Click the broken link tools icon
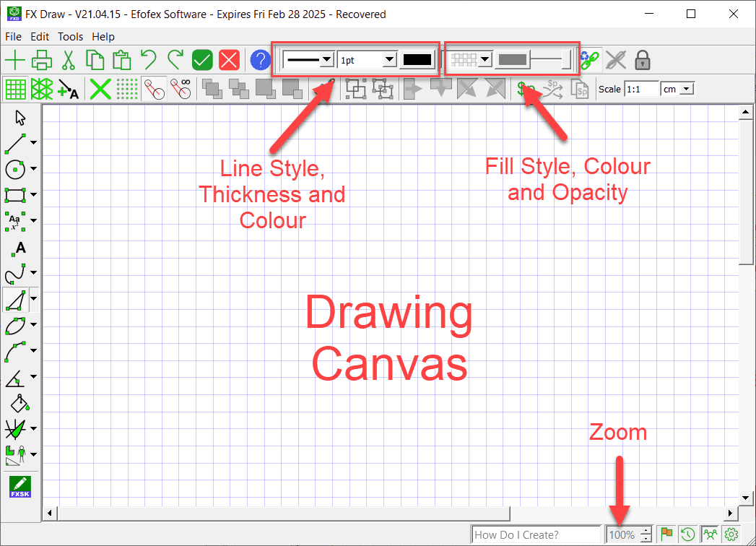This screenshot has height=546, width=756. click(616, 60)
